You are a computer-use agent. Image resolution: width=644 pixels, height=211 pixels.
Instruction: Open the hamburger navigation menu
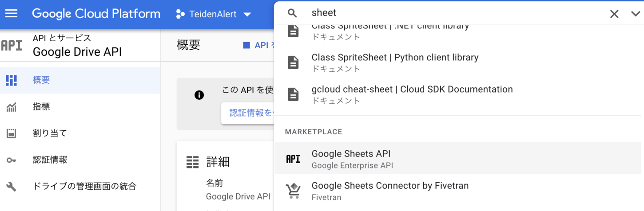tap(11, 14)
